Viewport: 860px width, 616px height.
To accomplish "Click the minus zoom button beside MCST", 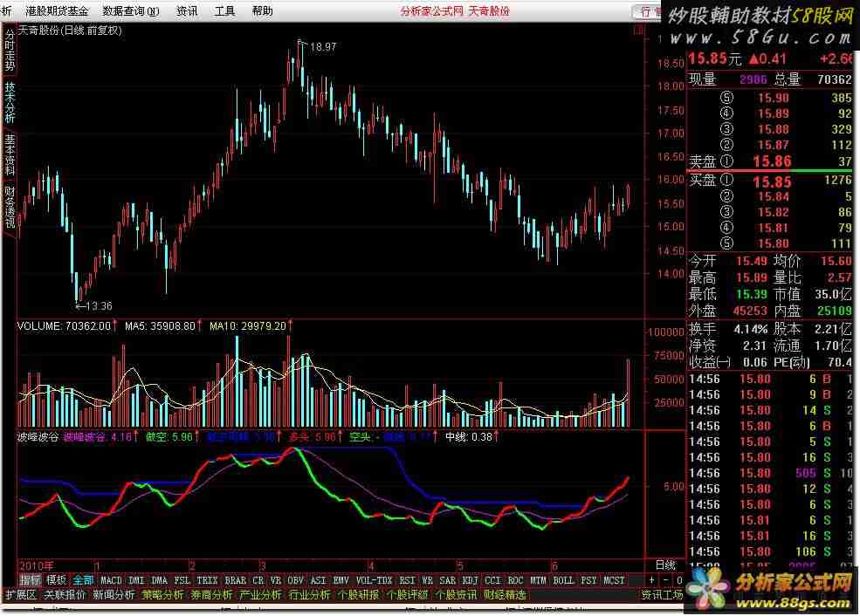I will (x=666, y=580).
